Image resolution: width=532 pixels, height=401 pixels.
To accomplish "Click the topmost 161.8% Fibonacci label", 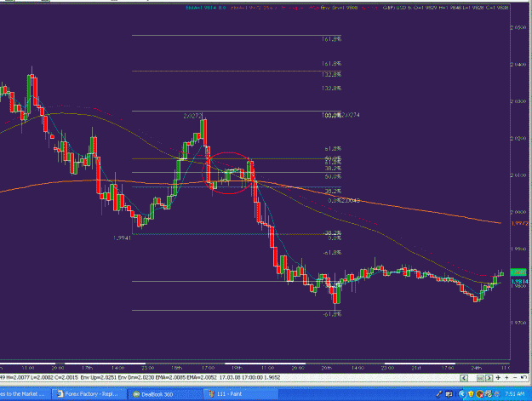I will [x=331, y=39].
